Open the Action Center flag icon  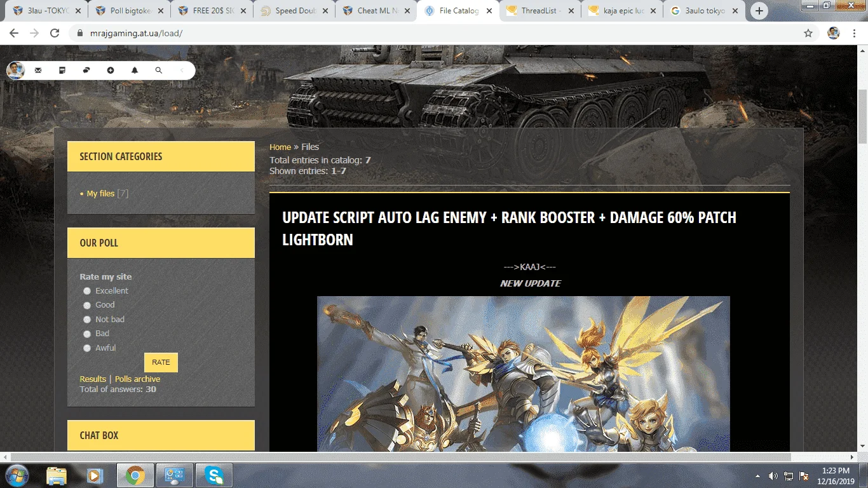804,475
